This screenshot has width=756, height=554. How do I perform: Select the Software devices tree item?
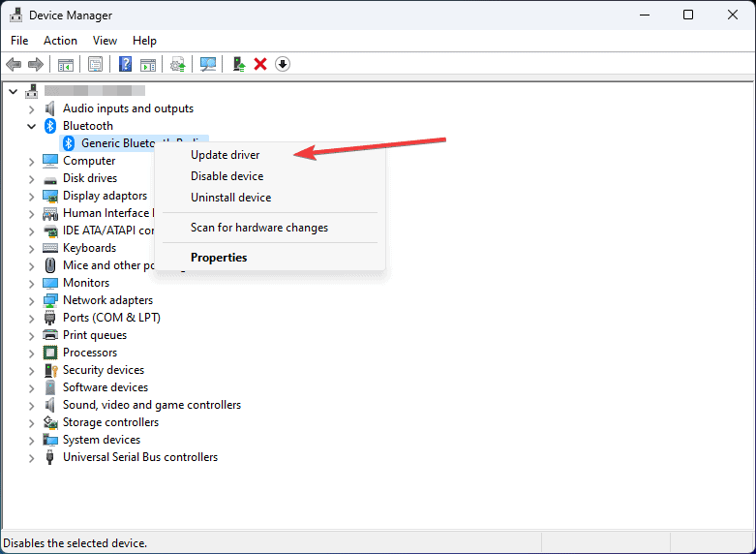pos(106,387)
